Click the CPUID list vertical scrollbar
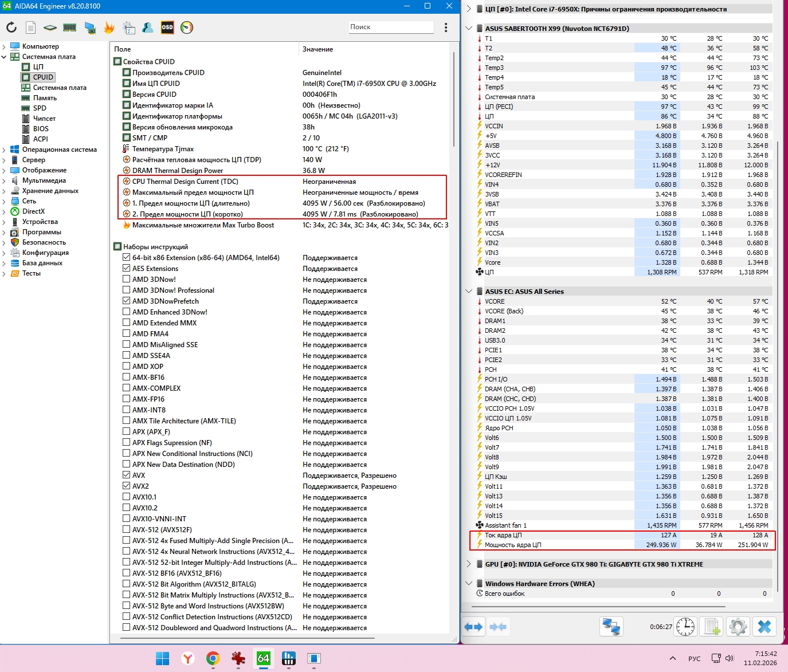 point(454,100)
